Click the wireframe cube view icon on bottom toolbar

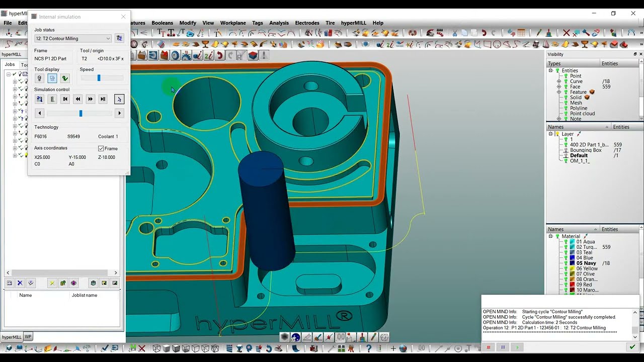point(156,348)
